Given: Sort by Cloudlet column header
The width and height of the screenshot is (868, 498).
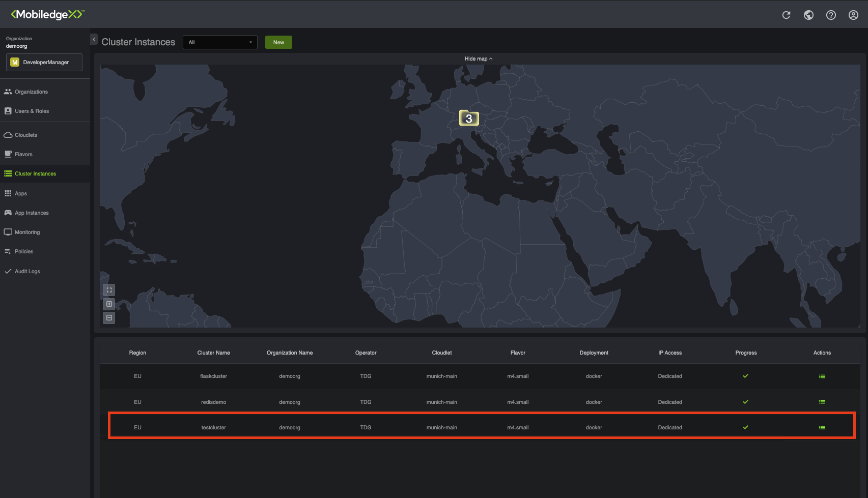Looking at the screenshot, I should click(x=442, y=353).
